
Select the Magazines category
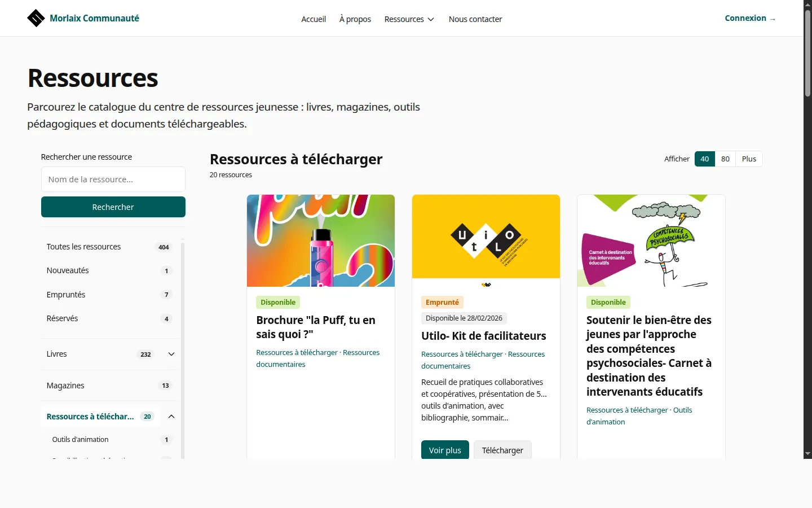click(109, 386)
